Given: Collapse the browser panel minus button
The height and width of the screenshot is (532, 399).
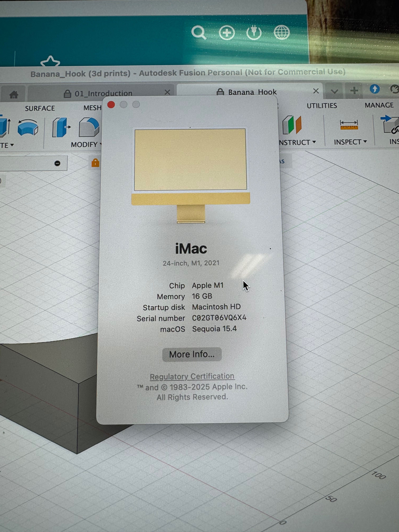Looking at the screenshot, I should (57, 163).
